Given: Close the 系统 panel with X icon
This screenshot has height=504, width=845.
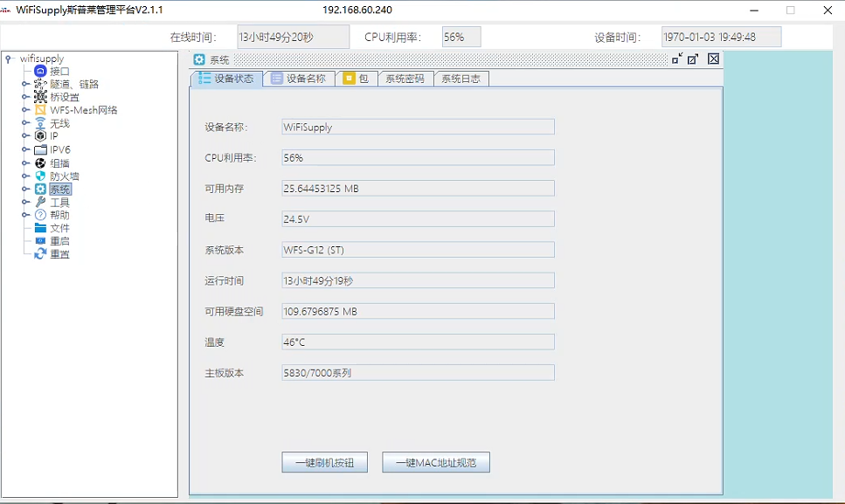Looking at the screenshot, I should pyautogui.click(x=714, y=59).
